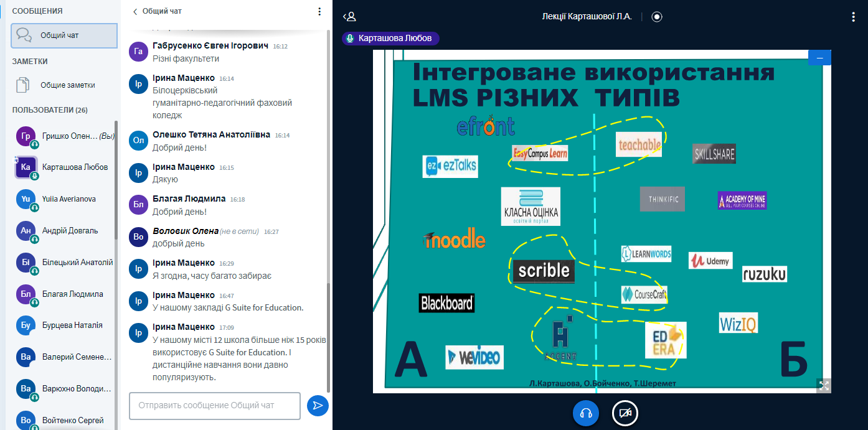Focus the chat message input field

coord(214,406)
